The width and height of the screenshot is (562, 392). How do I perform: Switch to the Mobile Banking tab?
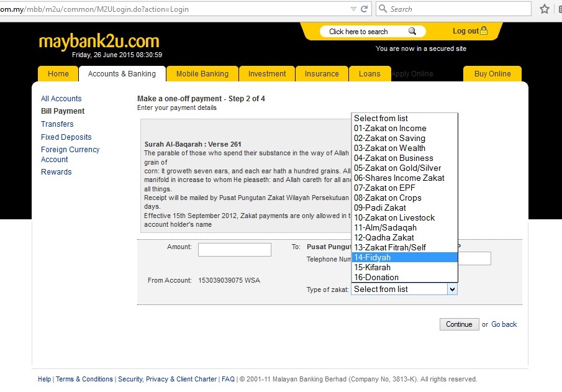pyautogui.click(x=202, y=74)
